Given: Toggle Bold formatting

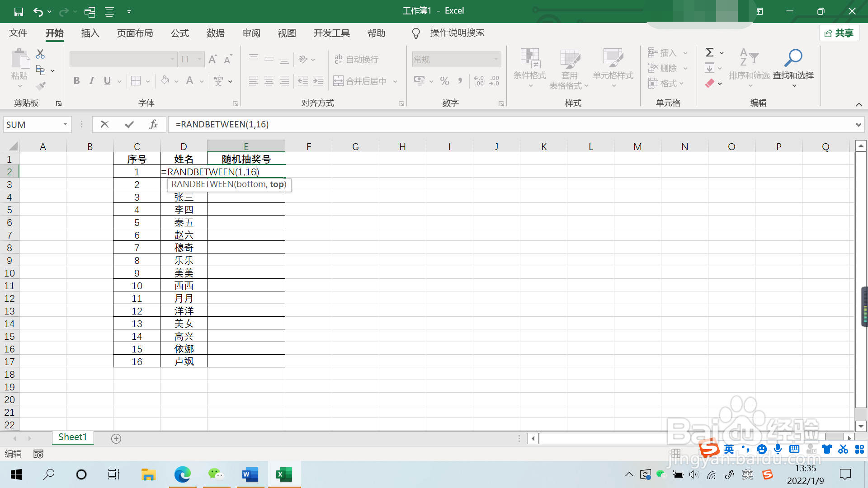Looking at the screenshot, I should coord(76,81).
